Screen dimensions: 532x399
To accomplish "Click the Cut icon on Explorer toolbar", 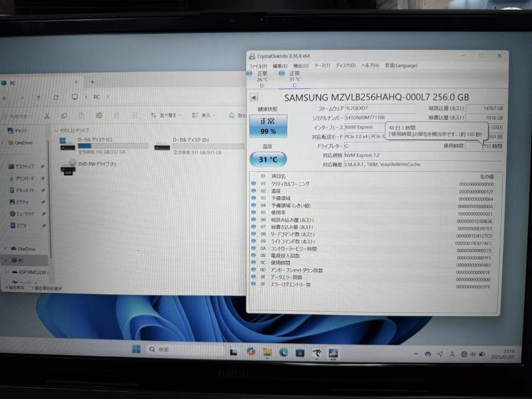I will click(47, 115).
